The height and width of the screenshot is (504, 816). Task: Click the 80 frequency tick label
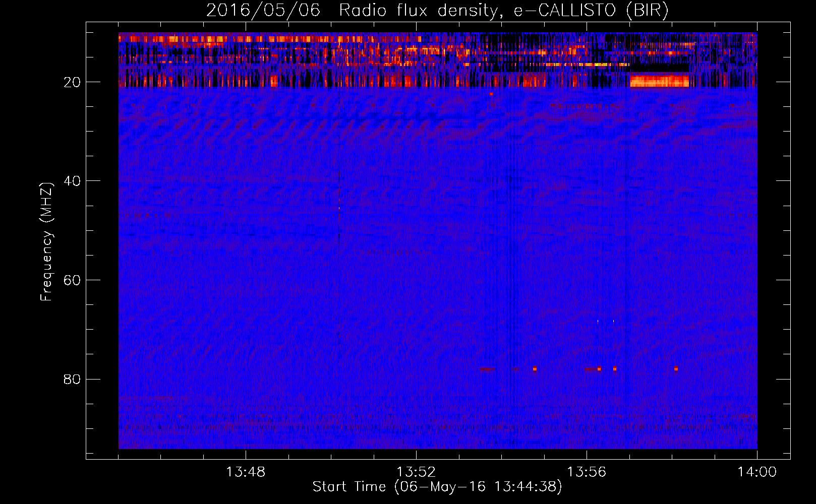click(73, 379)
